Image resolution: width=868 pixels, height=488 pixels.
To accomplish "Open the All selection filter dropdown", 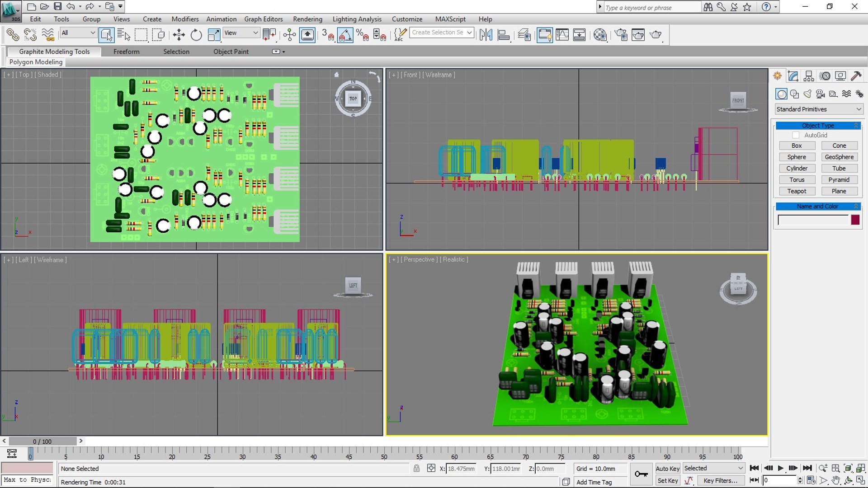I will [x=78, y=33].
